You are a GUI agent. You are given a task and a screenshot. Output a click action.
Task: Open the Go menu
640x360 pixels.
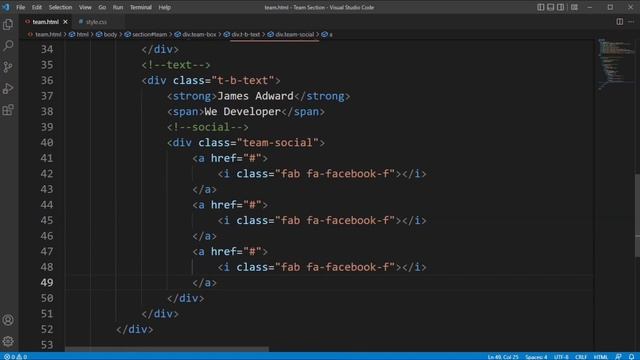tap(102, 7)
